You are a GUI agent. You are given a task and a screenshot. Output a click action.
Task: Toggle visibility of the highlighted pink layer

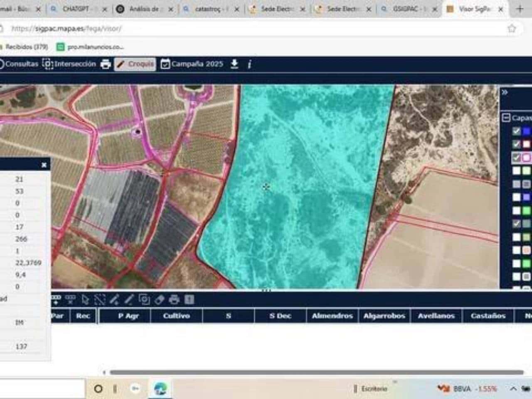click(x=517, y=158)
